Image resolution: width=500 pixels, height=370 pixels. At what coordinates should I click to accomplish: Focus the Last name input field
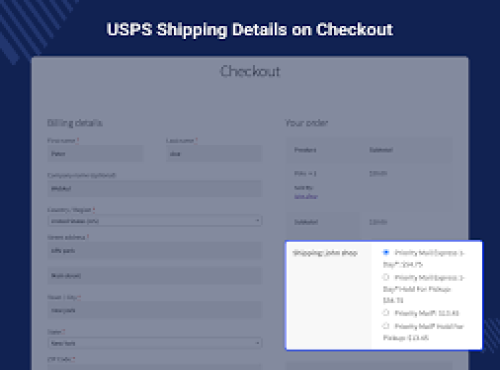(214, 154)
